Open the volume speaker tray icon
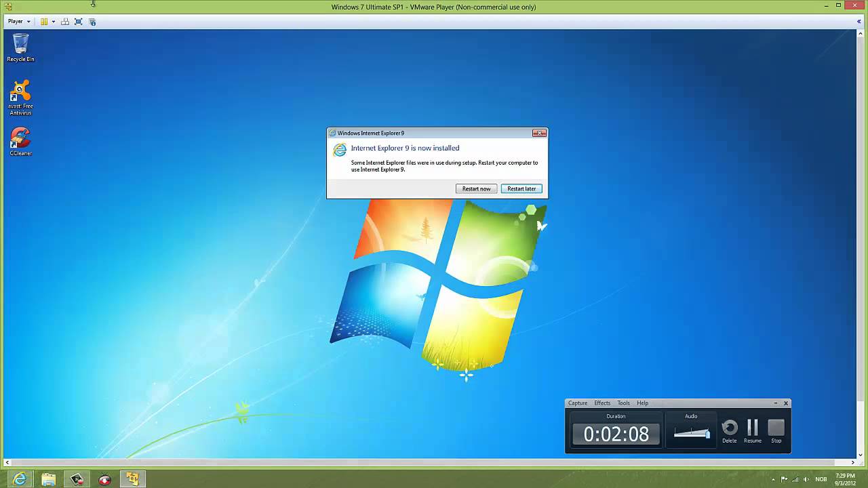This screenshot has width=868, height=488. click(806, 479)
